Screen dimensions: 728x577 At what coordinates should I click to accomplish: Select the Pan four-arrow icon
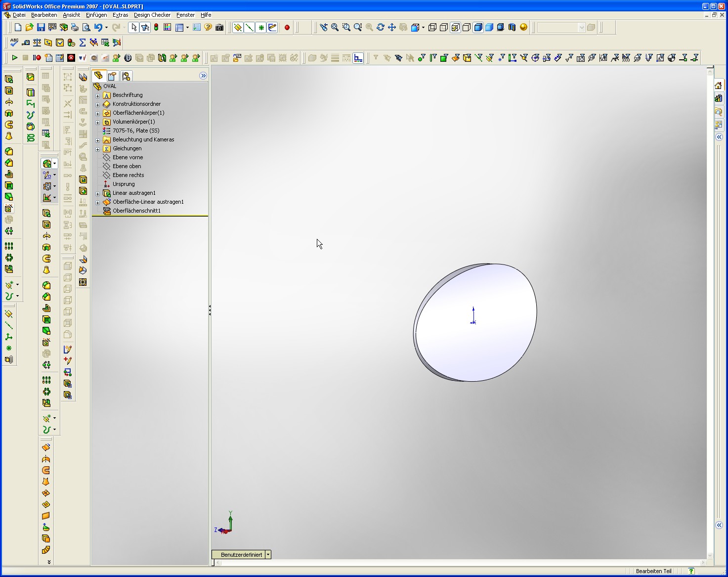coord(392,27)
